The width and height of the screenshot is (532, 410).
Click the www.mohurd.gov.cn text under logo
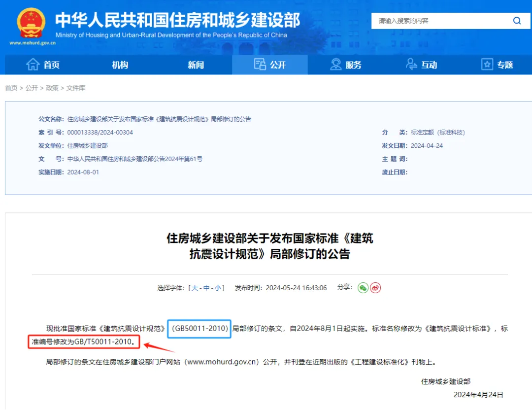point(32,43)
